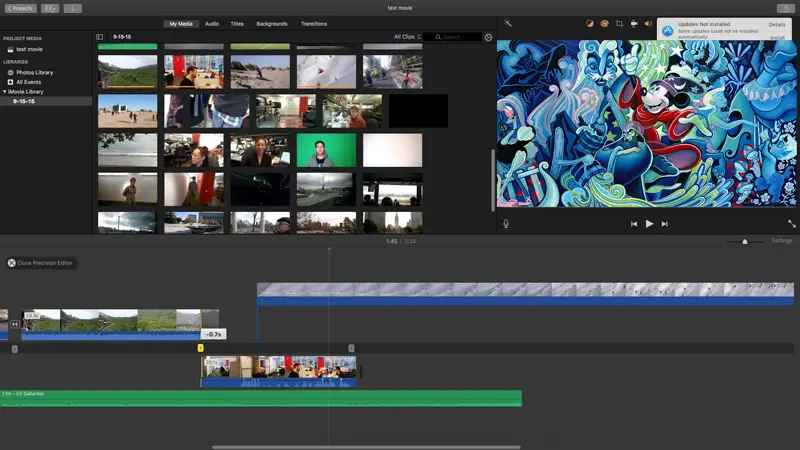Go back to Projects
Viewport: 800px width, 450px height.
click(x=20, y=8)
